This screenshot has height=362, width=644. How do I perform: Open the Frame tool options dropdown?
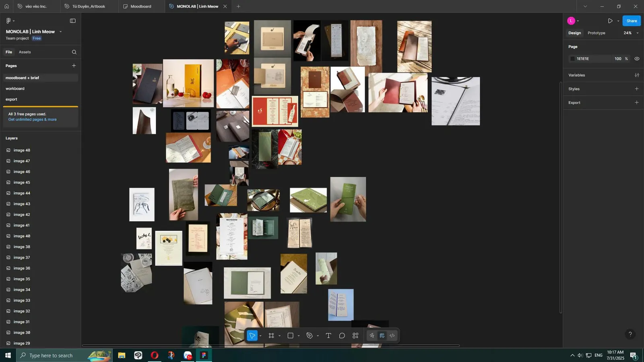pyautogui.click(x=279, y=336)
